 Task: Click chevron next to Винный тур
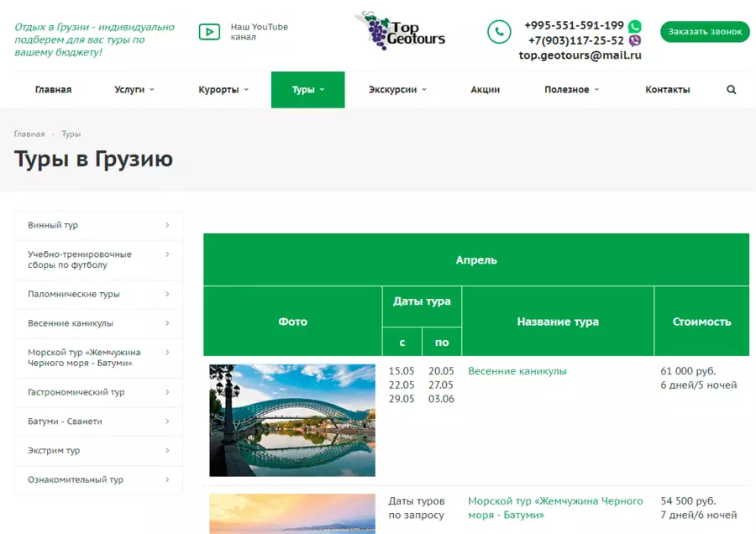click(167, 225)
